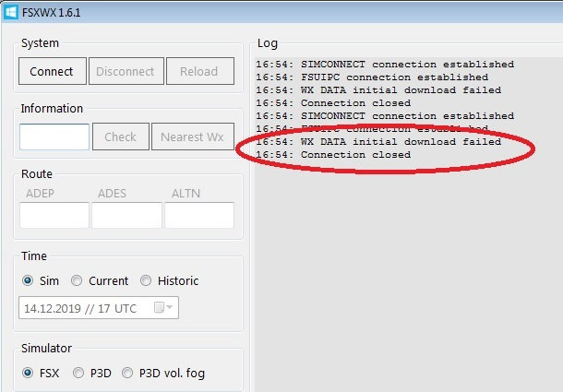563x392 pixels.
Task: Select the Sim time radio button
Action: [x=28, y=280]
